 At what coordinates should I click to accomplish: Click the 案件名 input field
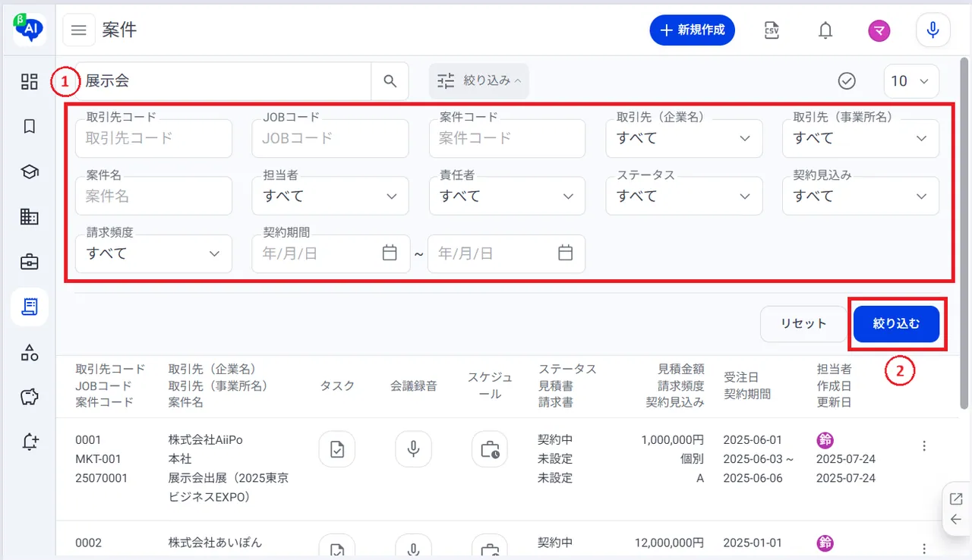tap(154, 196)
